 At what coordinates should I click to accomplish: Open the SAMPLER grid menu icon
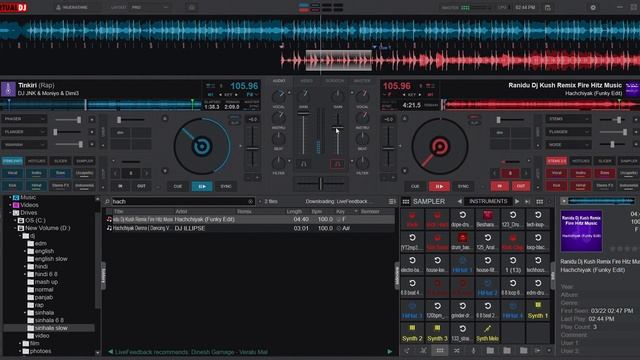pyautogui.click(x=406, y=201)
